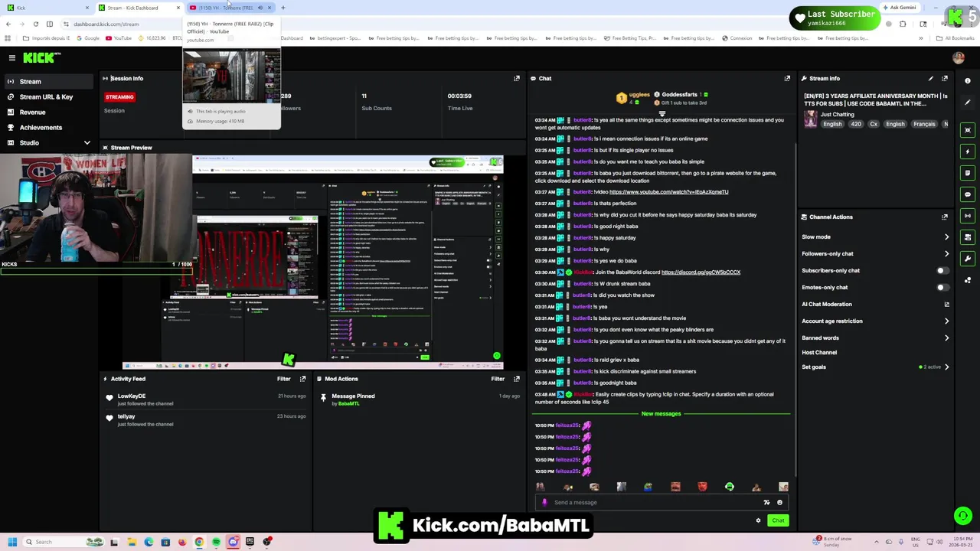Toggle the stream preview sidebar icon
Viewport: 980px width, 551px height.
click(968, 130)
